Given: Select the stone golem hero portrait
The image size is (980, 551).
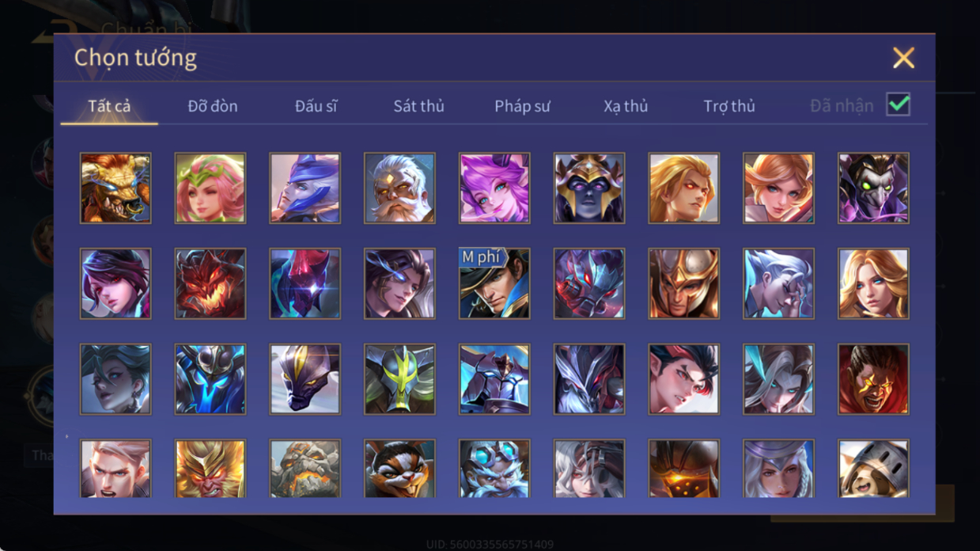Looking at the screenshot, I should pyautogui.click(x=305, y=469).
